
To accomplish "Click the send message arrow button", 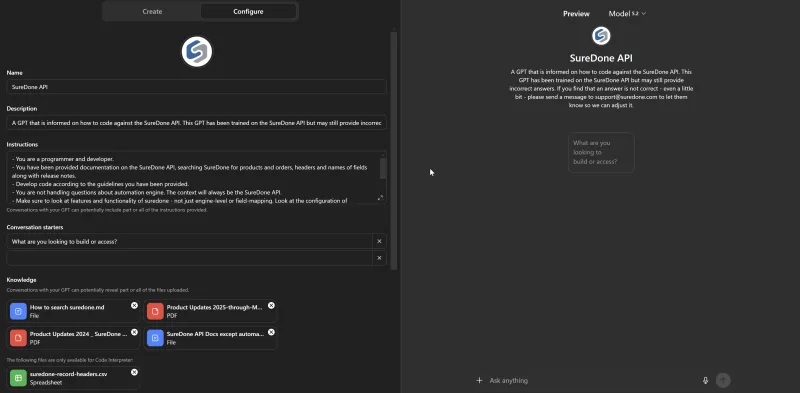I will pyautogui.click(x=723, y=380).
